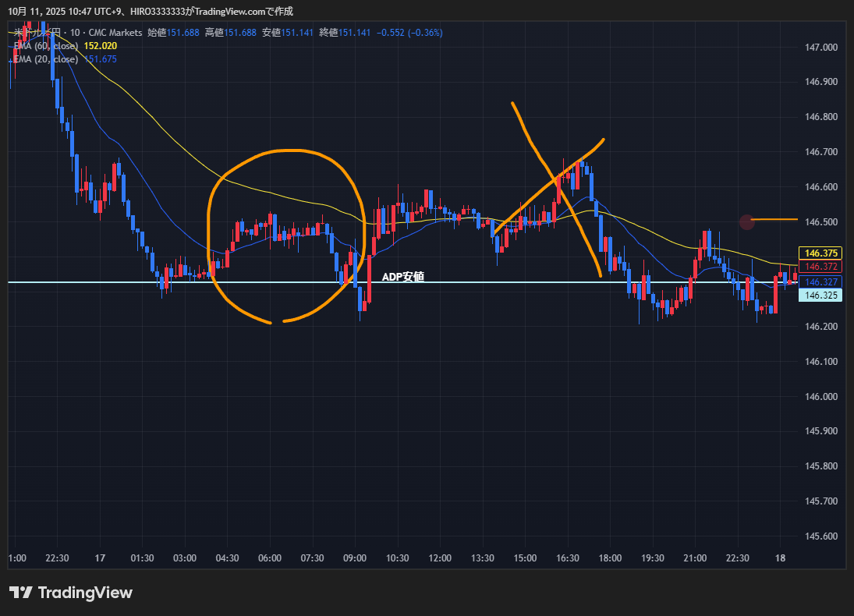Click the TradingView logo icon
Viewport: 854px width, 616px height.
(x=20, y=593)
